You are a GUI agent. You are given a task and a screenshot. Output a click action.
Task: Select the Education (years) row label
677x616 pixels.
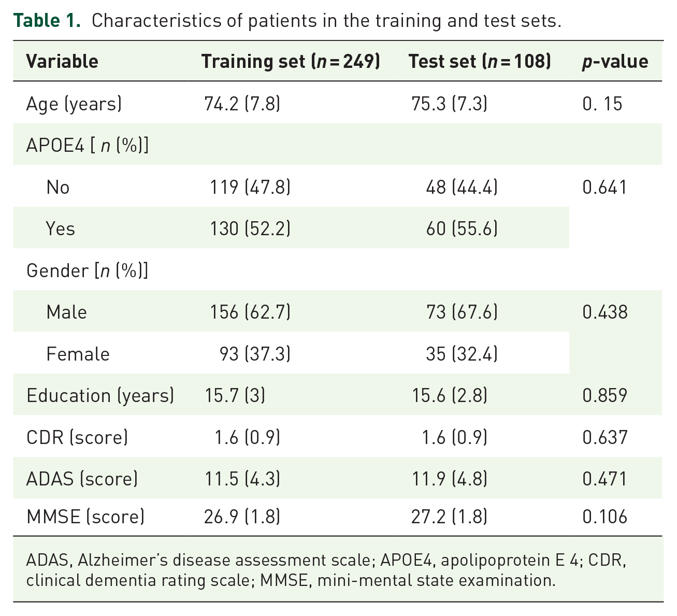pos(100,396)
